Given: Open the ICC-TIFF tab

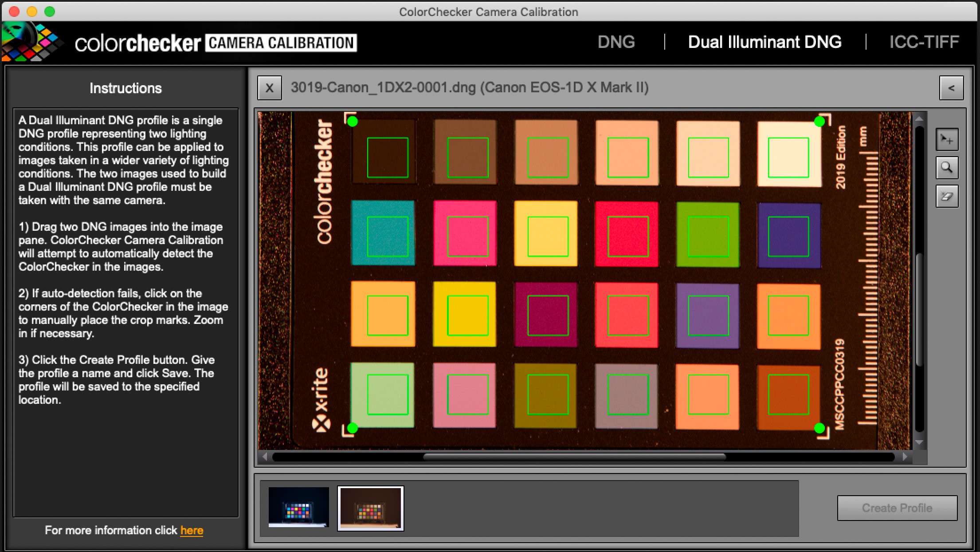Looking at the screenshot, I should coord(924,42).
